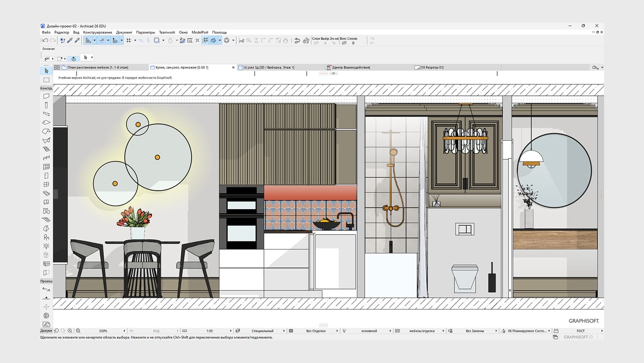Expand the мебель/отделка model view dropdown
Viewport: 644px width, 363px height.
pyautogui.click(x=421, y=331)
